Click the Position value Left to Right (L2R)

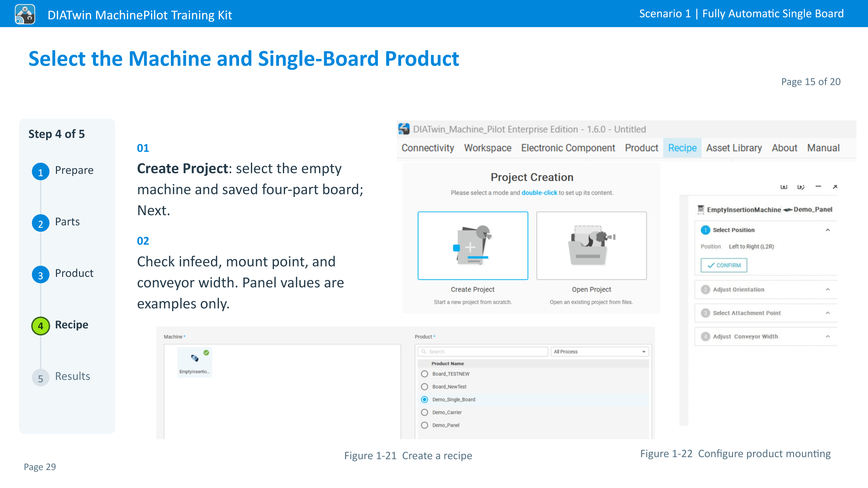point(751,247)
